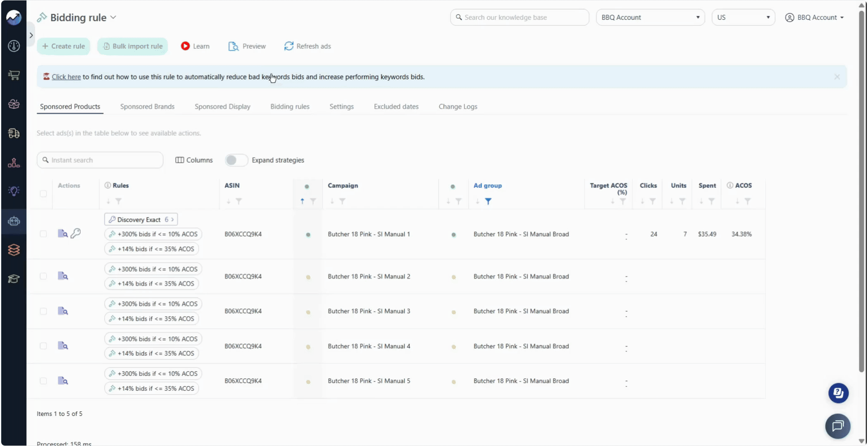Open the US marketplace dropdown

[743, 17]
